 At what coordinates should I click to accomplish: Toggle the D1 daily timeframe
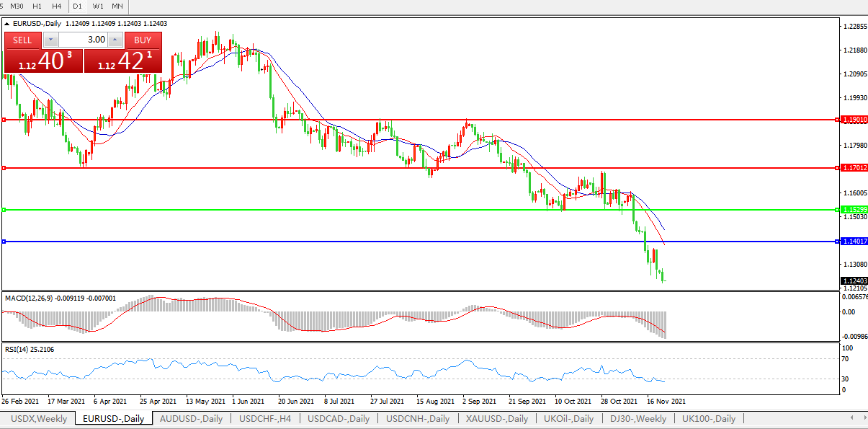coord(77,6)
